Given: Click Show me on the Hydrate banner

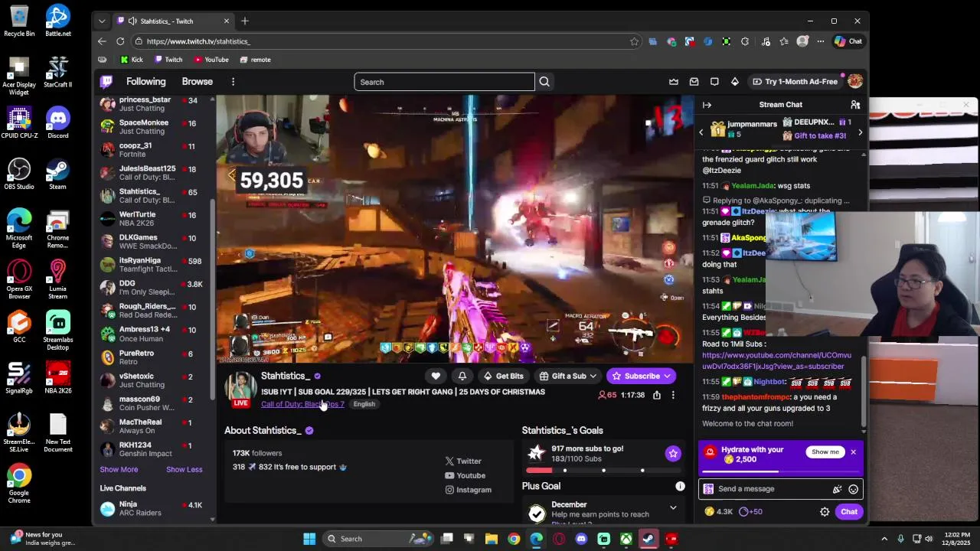Looking at the screenshot, I should coord(825,452).
